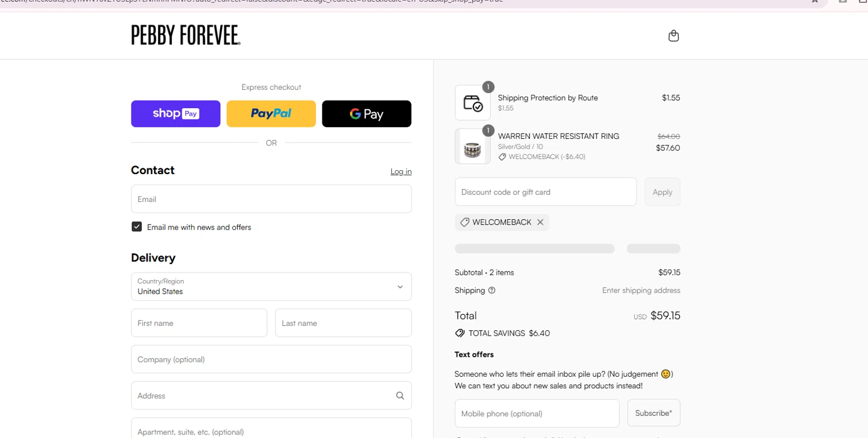Focus the Address field
Viewport: 868px width, 438px height.
tap(271, 396)
